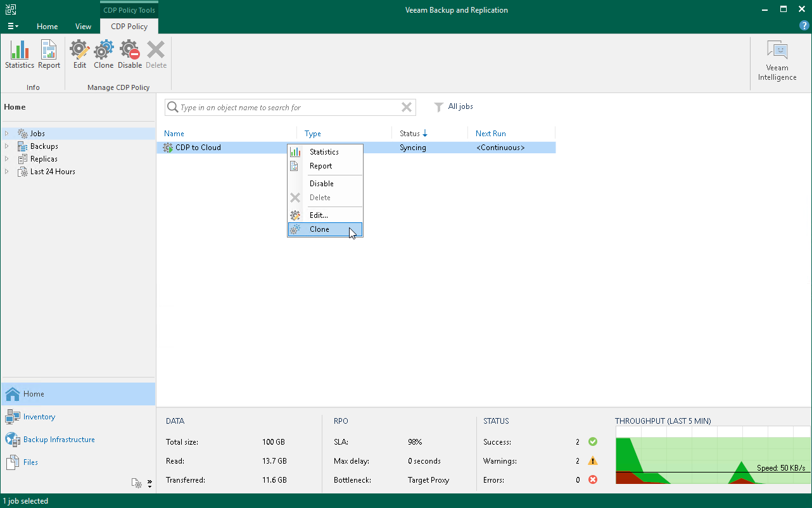
Task: Open Veeam Intelligence panel
Action: point(777,61)
